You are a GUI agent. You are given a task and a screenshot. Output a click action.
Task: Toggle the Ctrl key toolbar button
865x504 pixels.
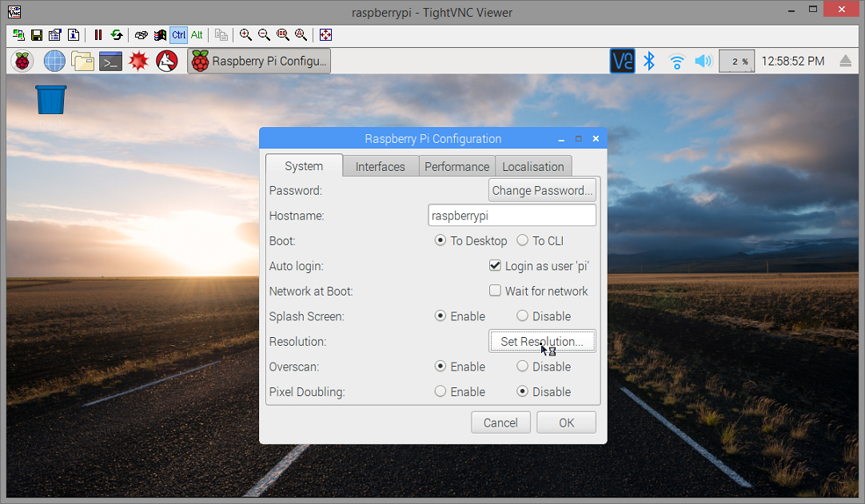pos(179,35)
